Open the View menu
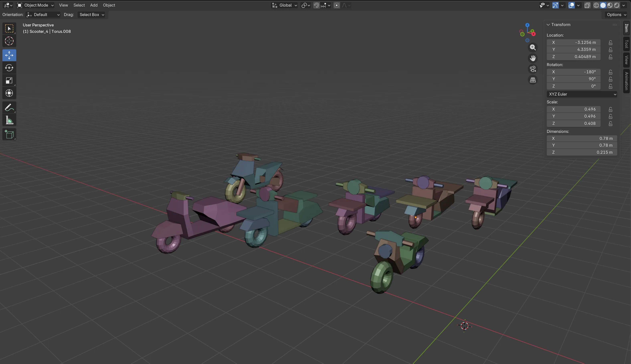The image size is (631, 364). 64,5
